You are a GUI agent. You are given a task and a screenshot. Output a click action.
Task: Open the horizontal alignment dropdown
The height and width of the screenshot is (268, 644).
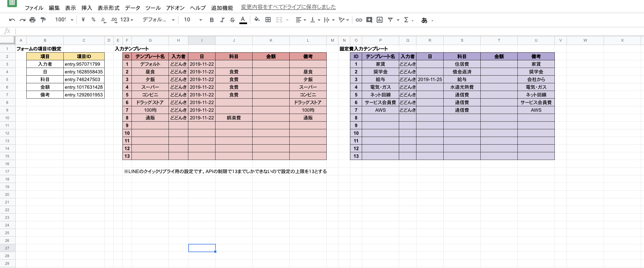[305, 20]
